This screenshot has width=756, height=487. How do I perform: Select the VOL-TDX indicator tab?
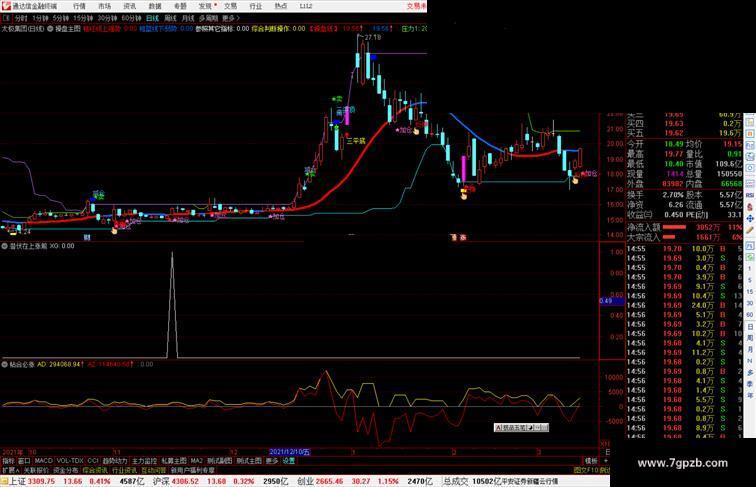click(70, 461)
